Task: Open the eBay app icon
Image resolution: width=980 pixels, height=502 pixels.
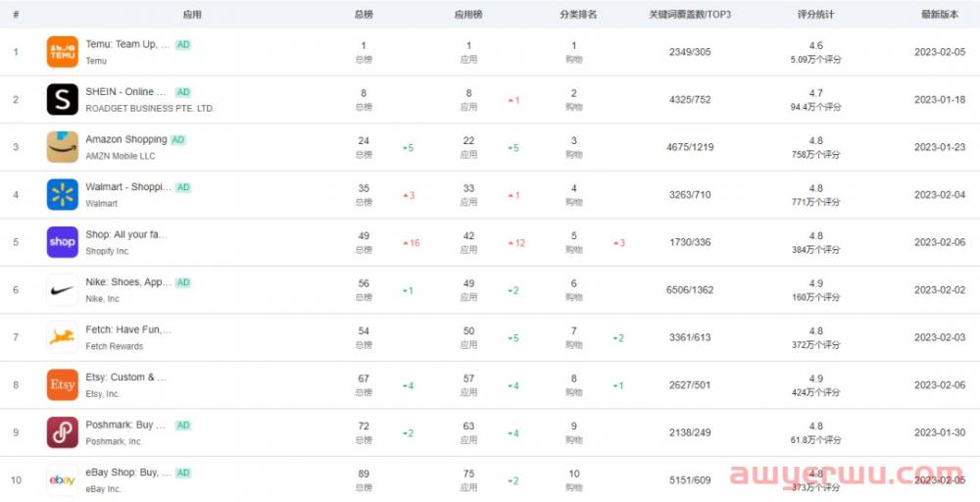Action: click(63, 479)
